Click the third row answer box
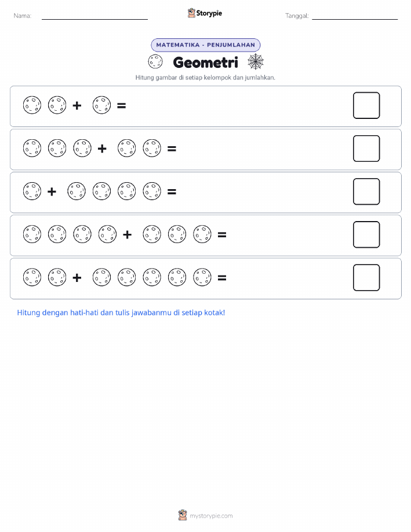The width and height of the screenshot is (411, 532). point(366,191)
